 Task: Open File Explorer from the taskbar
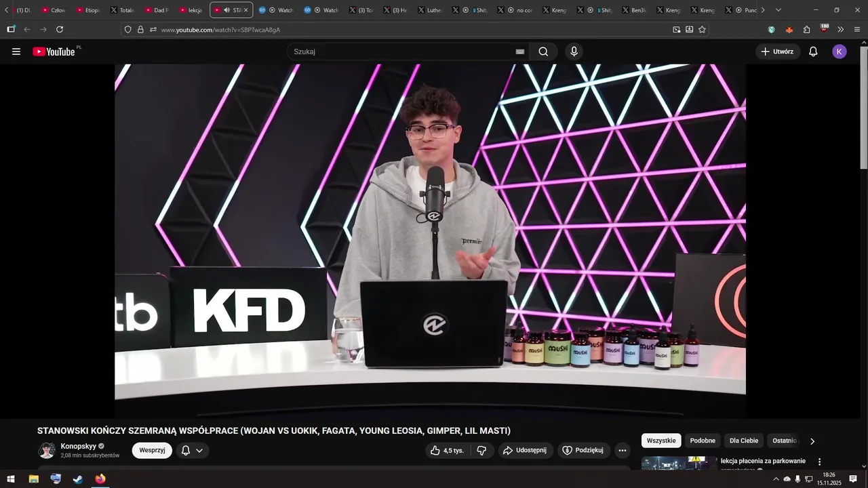tap(33, 479)
